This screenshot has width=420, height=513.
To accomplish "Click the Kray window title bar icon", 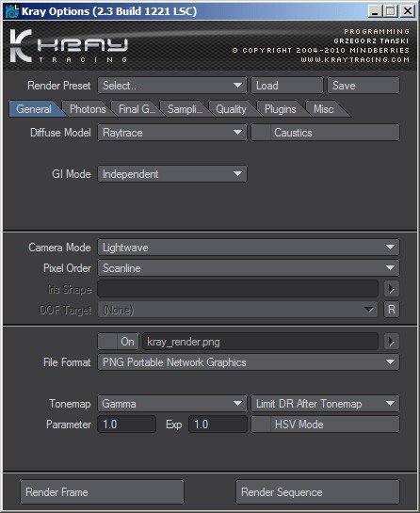I will pyautogui.click(x=12, y=11).
